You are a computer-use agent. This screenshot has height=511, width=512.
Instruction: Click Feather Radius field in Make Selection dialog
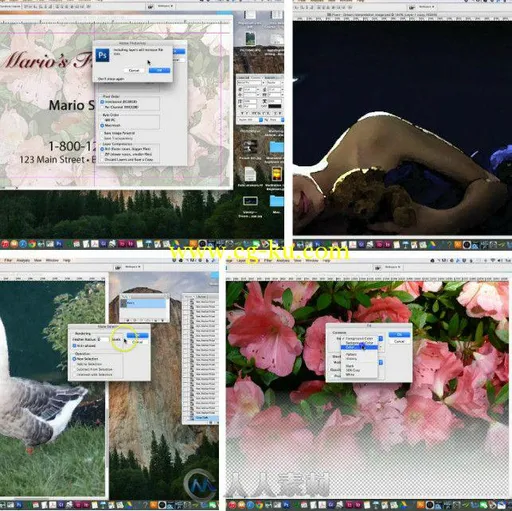[104, 340]
